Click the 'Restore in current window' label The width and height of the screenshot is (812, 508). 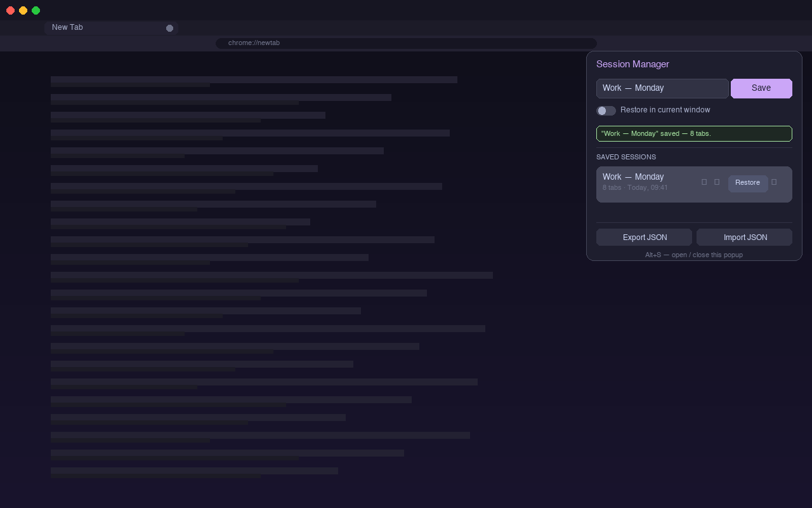[x=665, y=110]
